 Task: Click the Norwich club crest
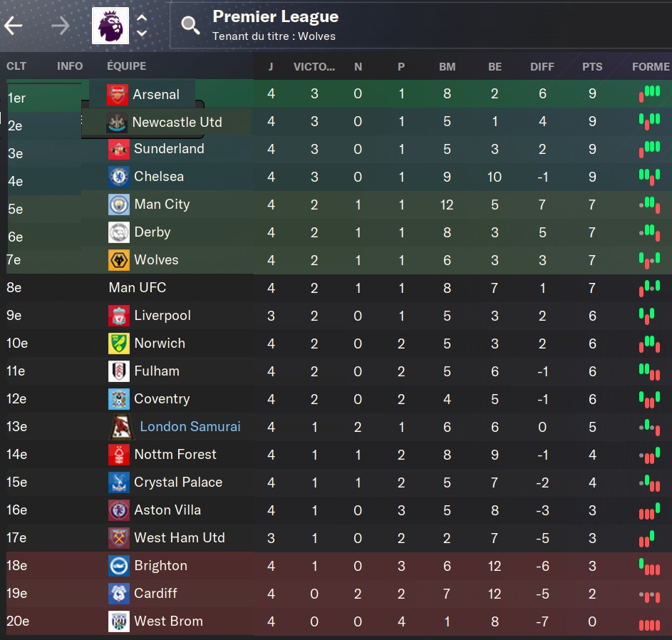pyautogui.click(x=119, y=344)
